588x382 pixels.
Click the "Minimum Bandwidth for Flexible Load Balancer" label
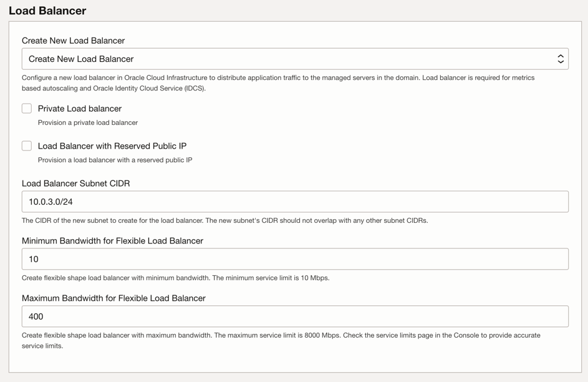[112, 241]
